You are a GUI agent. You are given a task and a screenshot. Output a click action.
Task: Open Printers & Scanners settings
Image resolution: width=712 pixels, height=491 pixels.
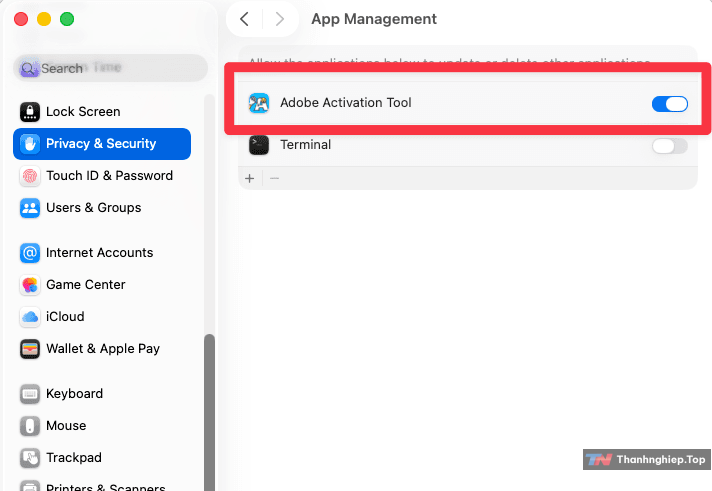pyautogui.click(x=102, y=485)
